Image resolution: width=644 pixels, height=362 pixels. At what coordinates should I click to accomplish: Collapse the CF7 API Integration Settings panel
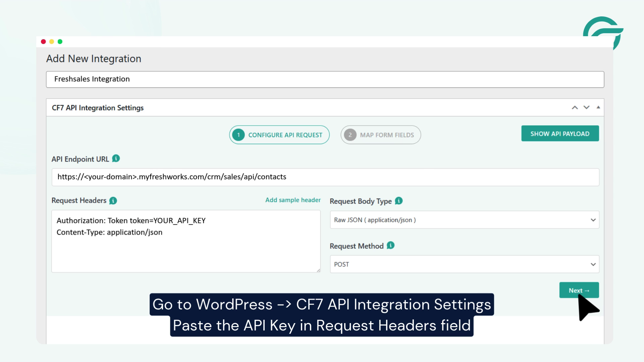598,107
